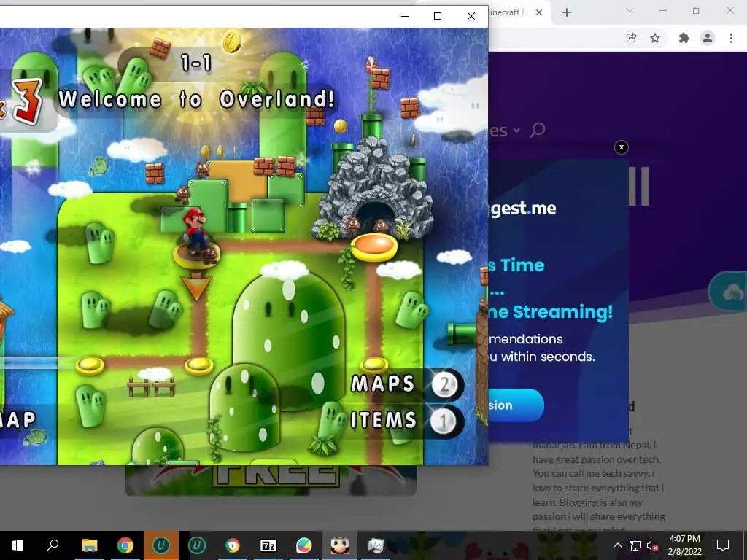Open the Windows Start menu
The image size is (747, 560).
[18, 545]
